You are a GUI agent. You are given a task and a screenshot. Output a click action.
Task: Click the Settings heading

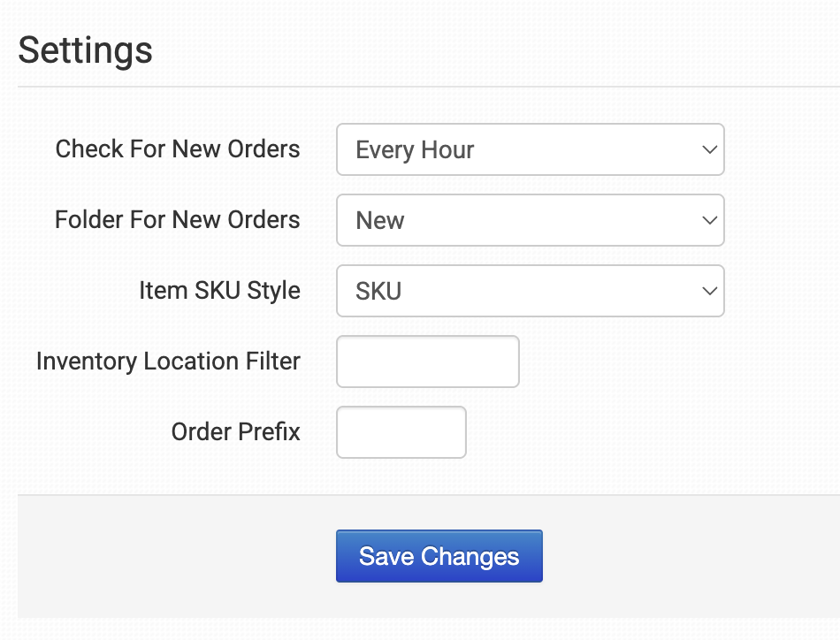86,50
